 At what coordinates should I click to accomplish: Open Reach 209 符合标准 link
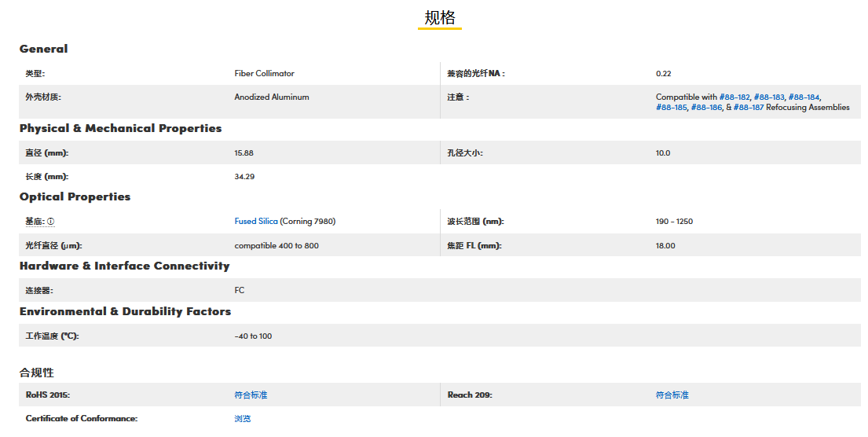click(672, 395)
